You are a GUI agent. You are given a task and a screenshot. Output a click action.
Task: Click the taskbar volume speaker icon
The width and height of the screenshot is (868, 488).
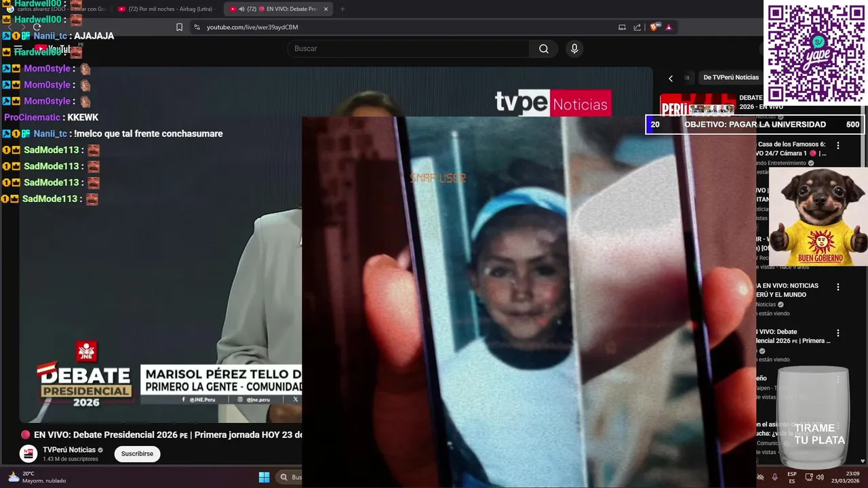tap(820, 477)
